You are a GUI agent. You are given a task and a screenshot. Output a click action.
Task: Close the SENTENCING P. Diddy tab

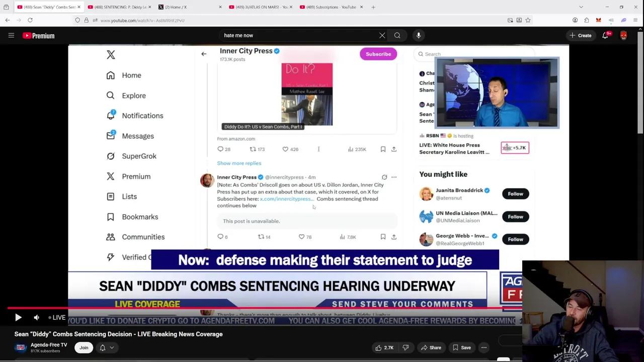tap(149, 7)
